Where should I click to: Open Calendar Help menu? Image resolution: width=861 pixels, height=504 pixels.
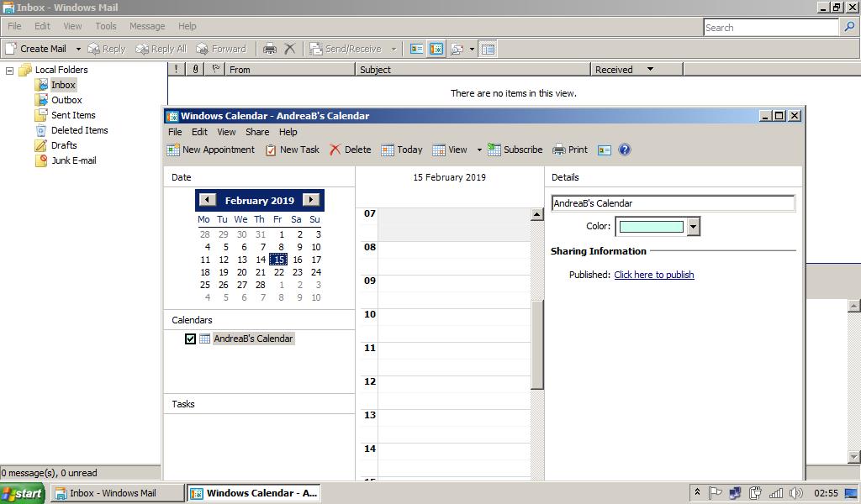288,132
